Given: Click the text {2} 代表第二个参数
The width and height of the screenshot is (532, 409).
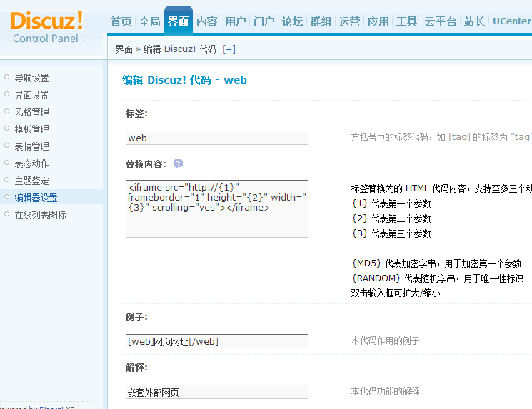Looking at the screenshot, I should coord(391,218).
